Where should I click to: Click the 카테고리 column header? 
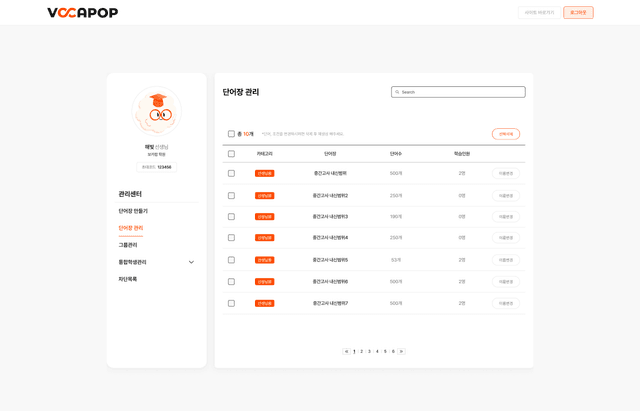pyautogui.click(x=264, y=154)
